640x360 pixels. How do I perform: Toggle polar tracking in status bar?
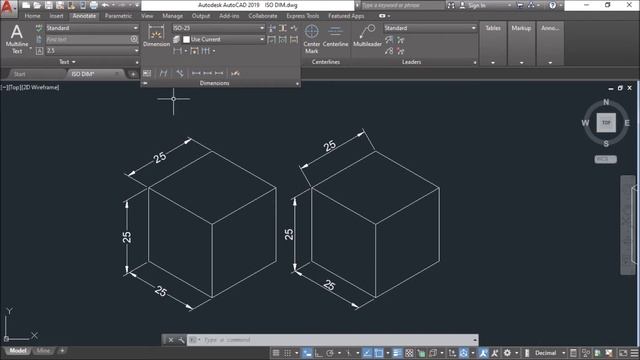click(x=330, y=353)
